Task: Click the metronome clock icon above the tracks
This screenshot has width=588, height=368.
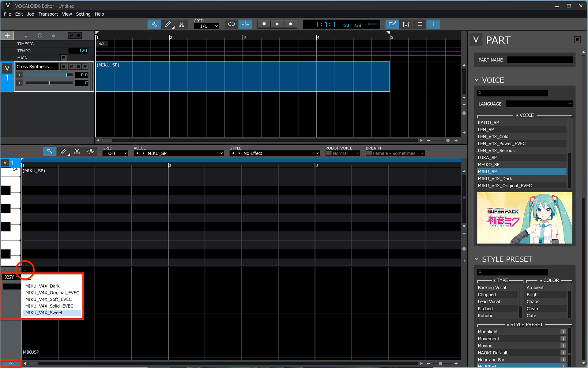Action: [40, 35]
